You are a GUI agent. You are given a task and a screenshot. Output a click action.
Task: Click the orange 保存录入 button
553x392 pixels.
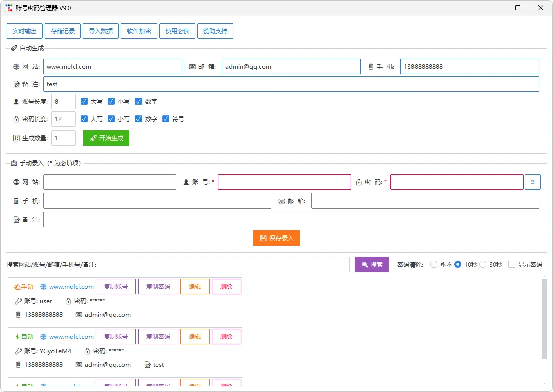coord(276,238)
